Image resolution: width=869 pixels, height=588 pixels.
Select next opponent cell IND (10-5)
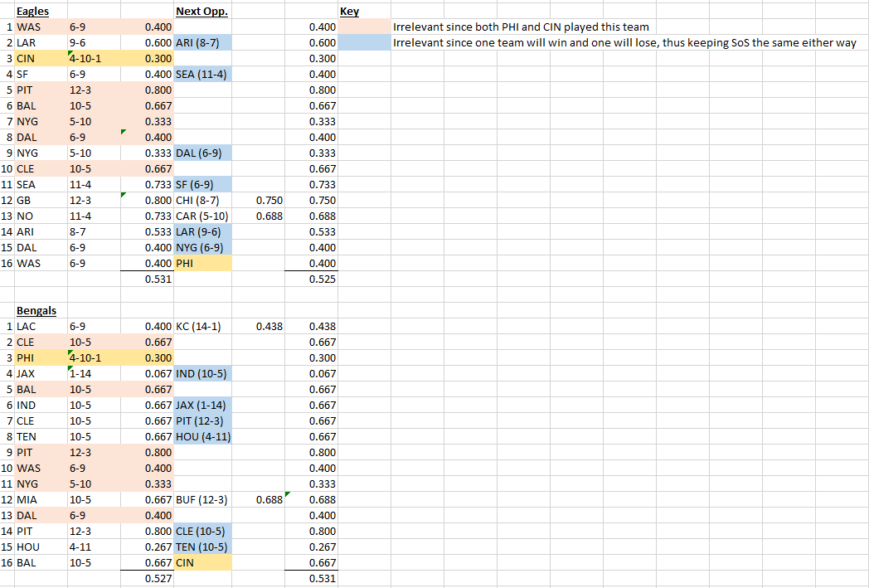(202, 373)
